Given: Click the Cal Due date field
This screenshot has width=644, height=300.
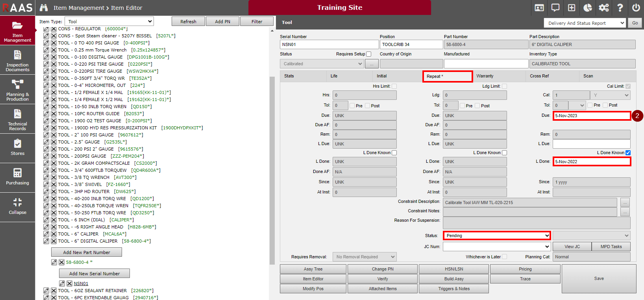Looking at the screenshot, I should (x=591, y=116).
